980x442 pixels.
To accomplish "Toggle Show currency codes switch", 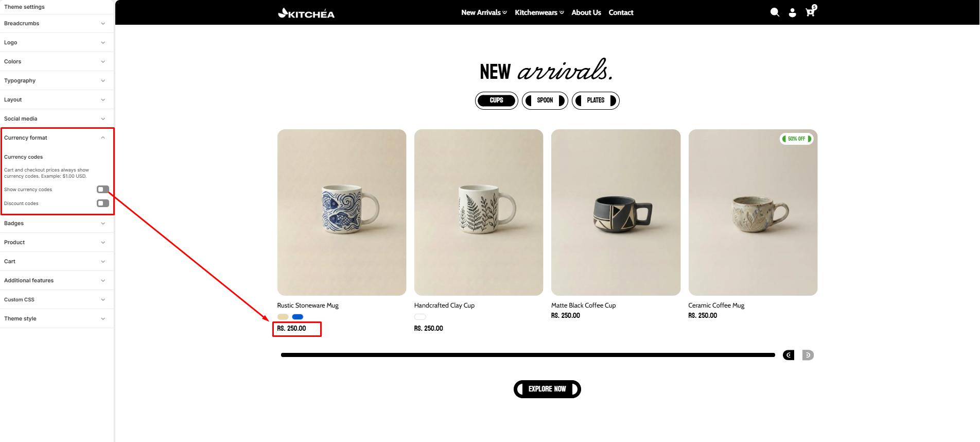I will pos(103,190).
